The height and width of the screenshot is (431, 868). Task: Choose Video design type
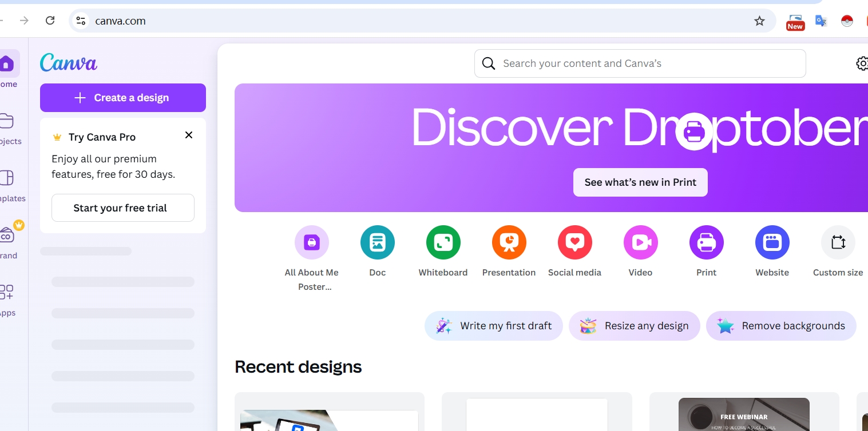(x=641, y=252)
